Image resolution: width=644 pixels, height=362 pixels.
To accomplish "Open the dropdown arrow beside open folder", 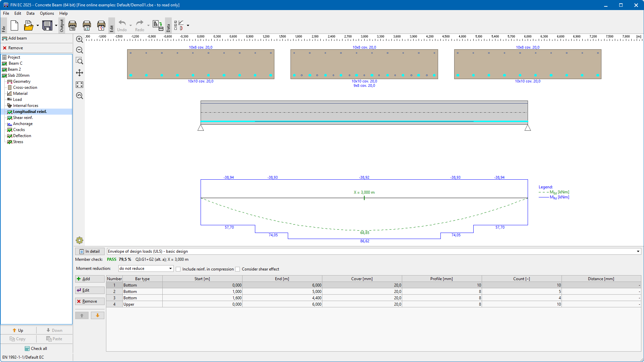I will [x=38, y=25].
